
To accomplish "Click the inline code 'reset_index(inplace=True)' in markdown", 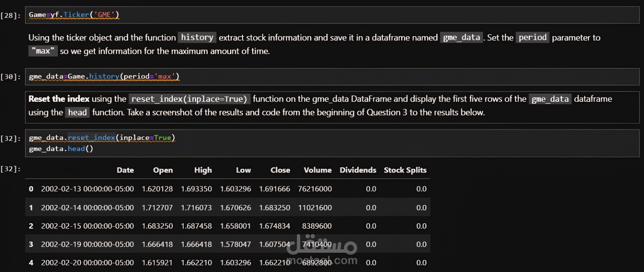I will click(x=190, y=99).
